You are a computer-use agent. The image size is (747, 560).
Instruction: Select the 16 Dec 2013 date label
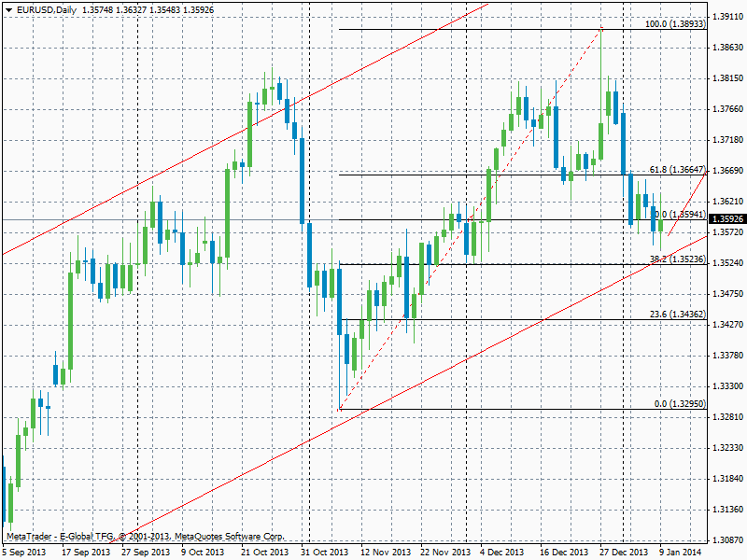(x=565, y=552)
